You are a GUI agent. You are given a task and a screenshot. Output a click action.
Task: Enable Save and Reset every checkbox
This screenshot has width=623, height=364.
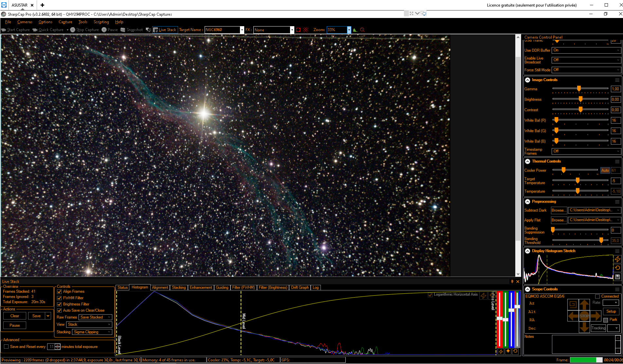[x=6, y=347]
